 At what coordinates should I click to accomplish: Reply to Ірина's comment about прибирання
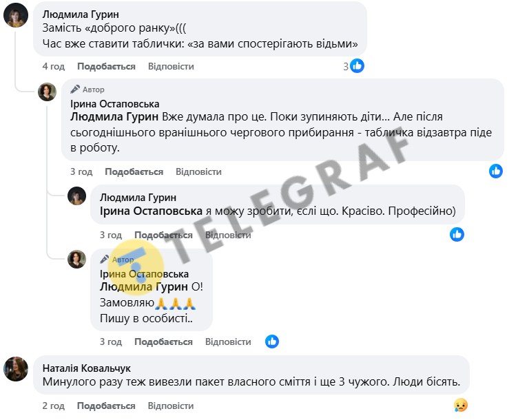(198, 171)
